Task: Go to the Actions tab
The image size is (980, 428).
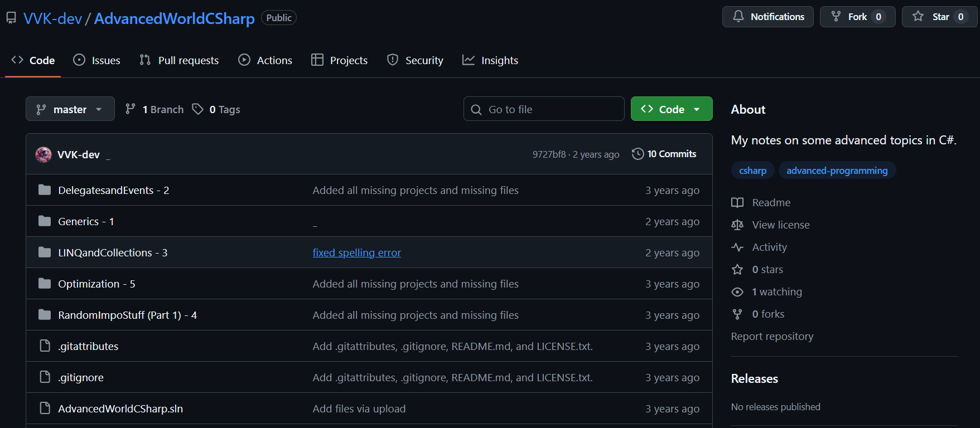Action: [x=265, y=60]
